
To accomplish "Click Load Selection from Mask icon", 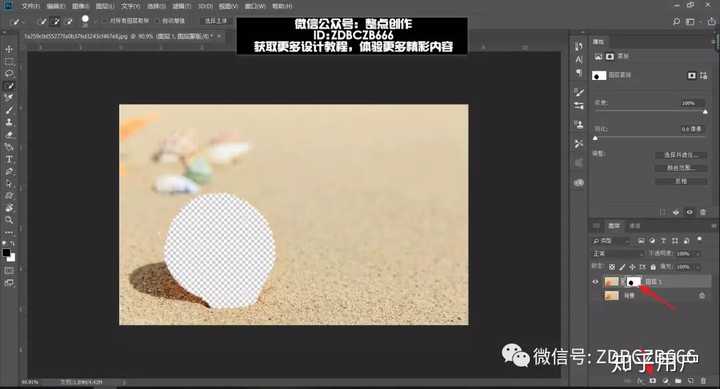I will pos(662,212).
